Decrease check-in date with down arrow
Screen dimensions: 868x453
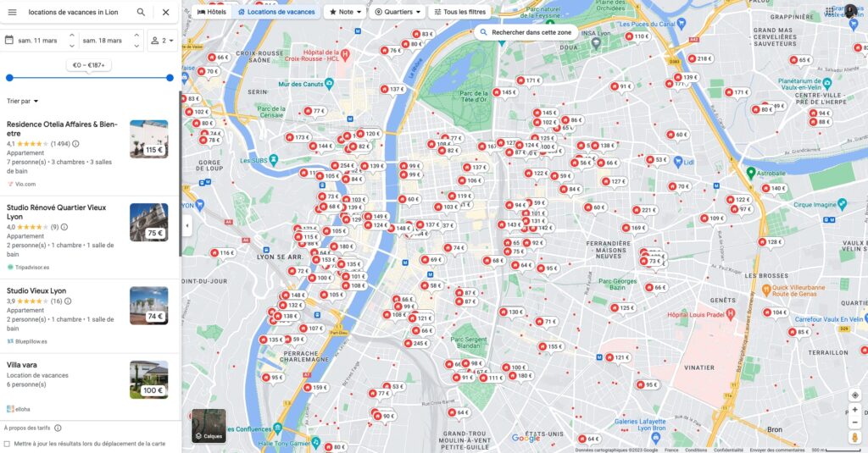click(x=71, y=46)
